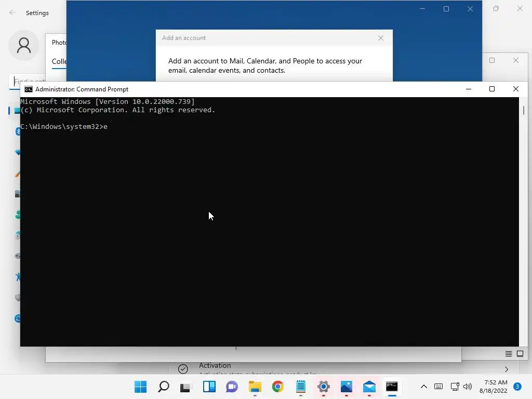Click the Settings user profile avatar
532x399 pixels.
point(24,45)
